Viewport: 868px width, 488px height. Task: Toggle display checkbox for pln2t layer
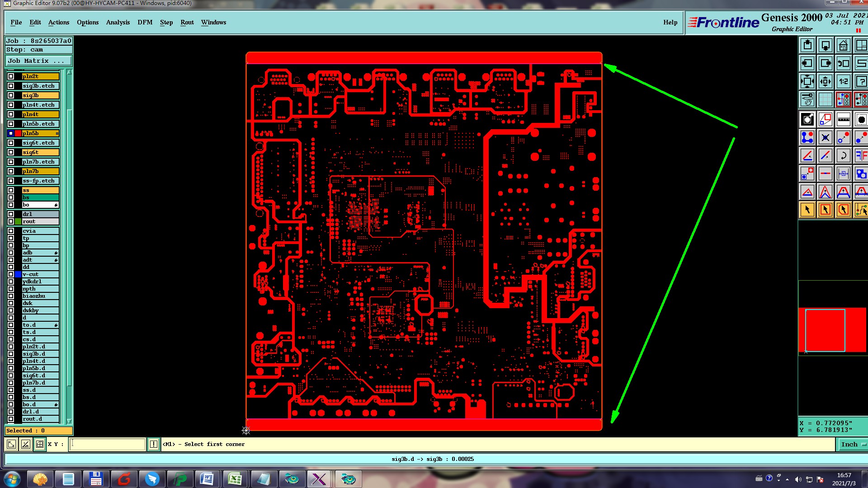pyautogui.click(x=11, y=76)
